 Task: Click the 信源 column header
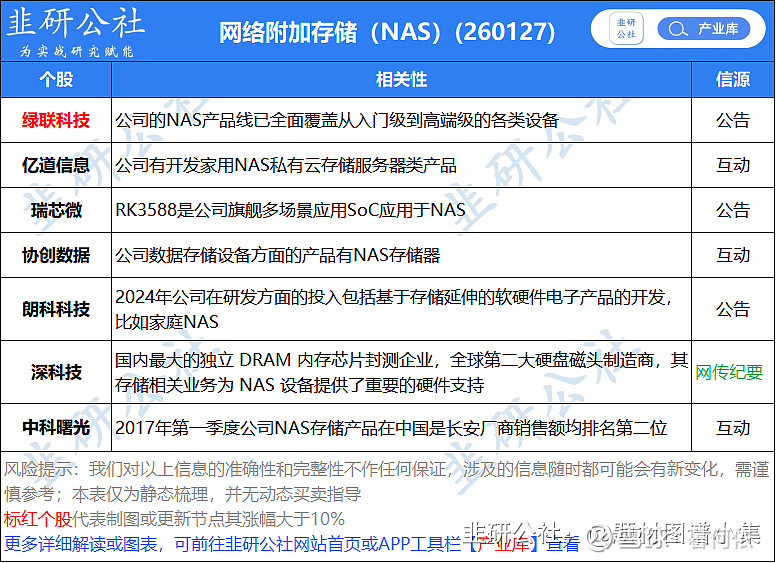click(733, 79)
